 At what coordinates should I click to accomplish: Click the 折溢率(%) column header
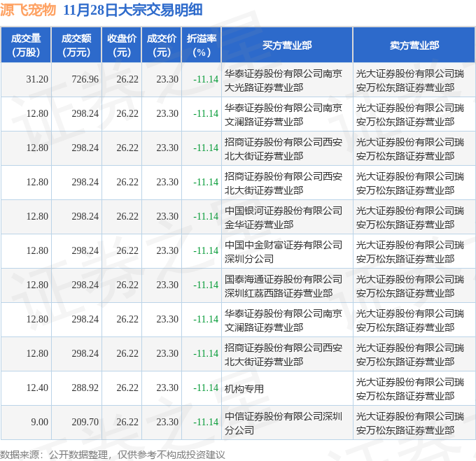pos(202,45)
